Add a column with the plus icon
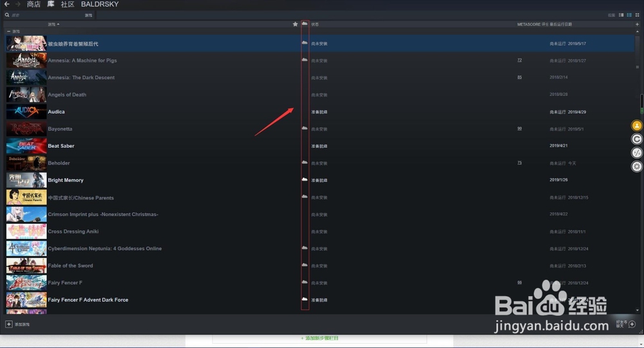644x348 pixels. pyautogui.click(x=637, y=24)
